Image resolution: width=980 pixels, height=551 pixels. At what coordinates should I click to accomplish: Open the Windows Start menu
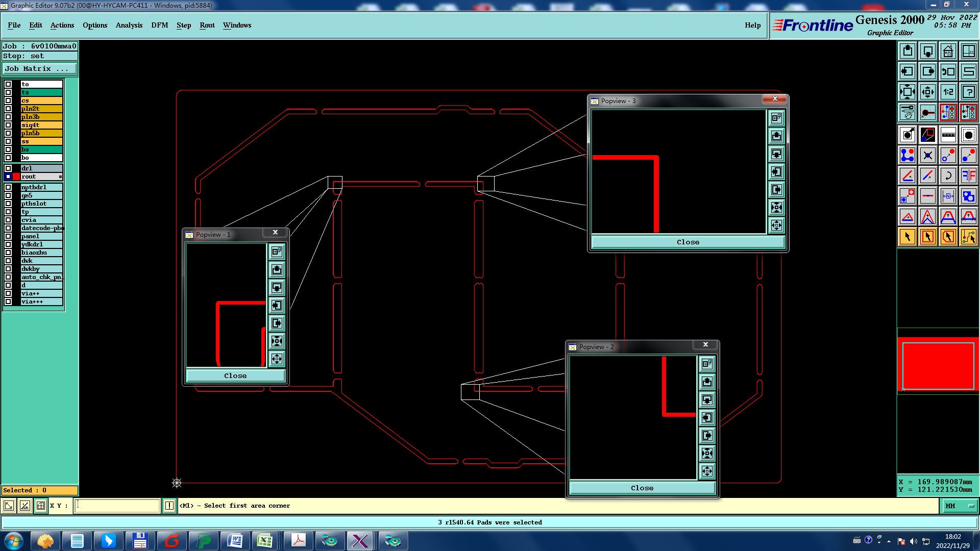point(14,541)
